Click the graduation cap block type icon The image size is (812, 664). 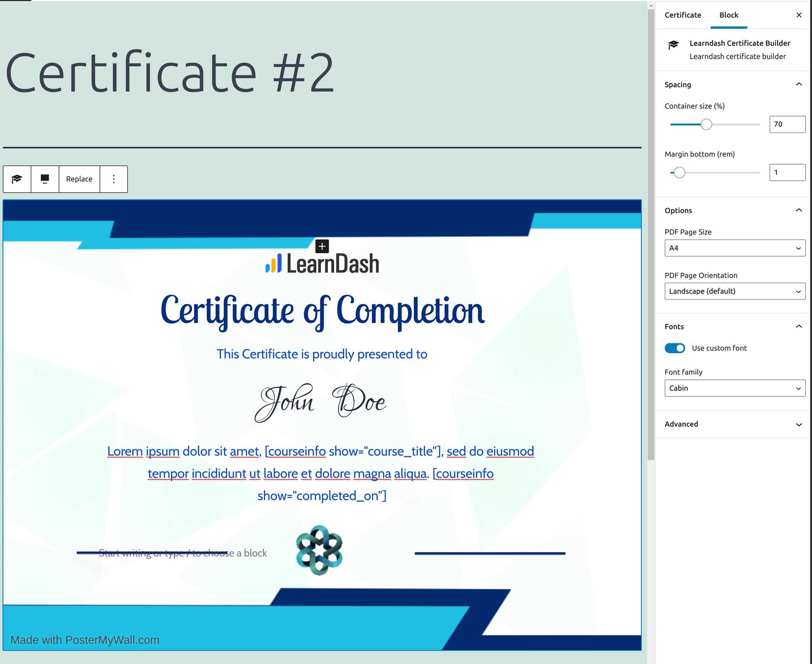pyautogui.click(x=17, y=179)
